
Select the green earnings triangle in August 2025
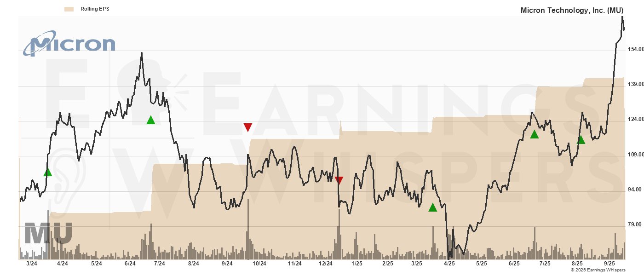point(581,139)
